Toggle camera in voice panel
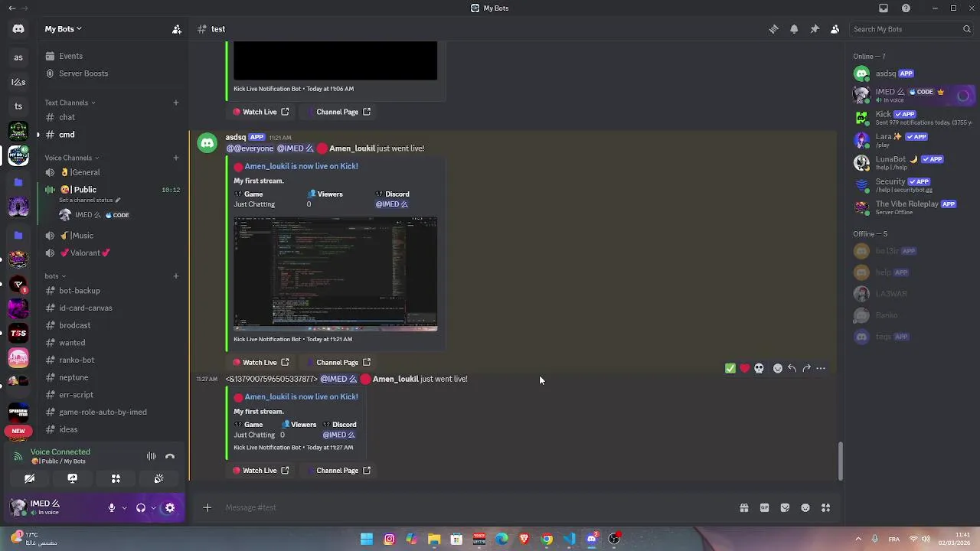The height and width of the screenshot is (551, 980). (x=29, y=478)
